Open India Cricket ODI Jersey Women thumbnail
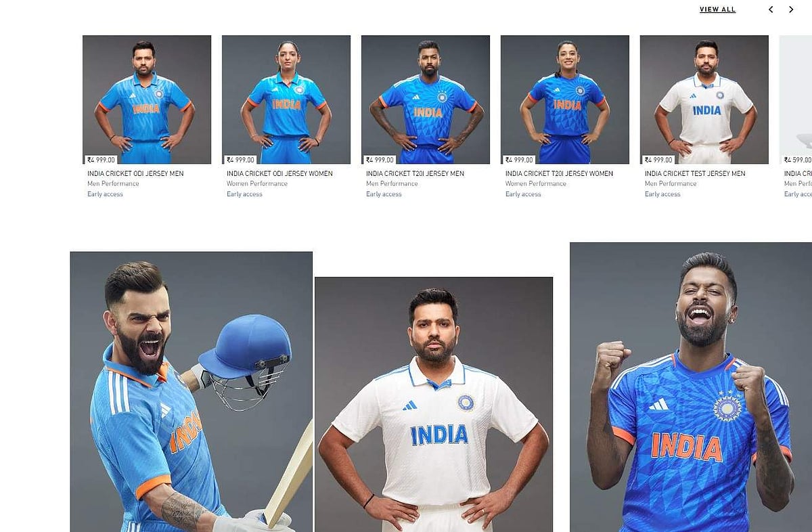Screen dimensions: 812x532 point(286,99)
